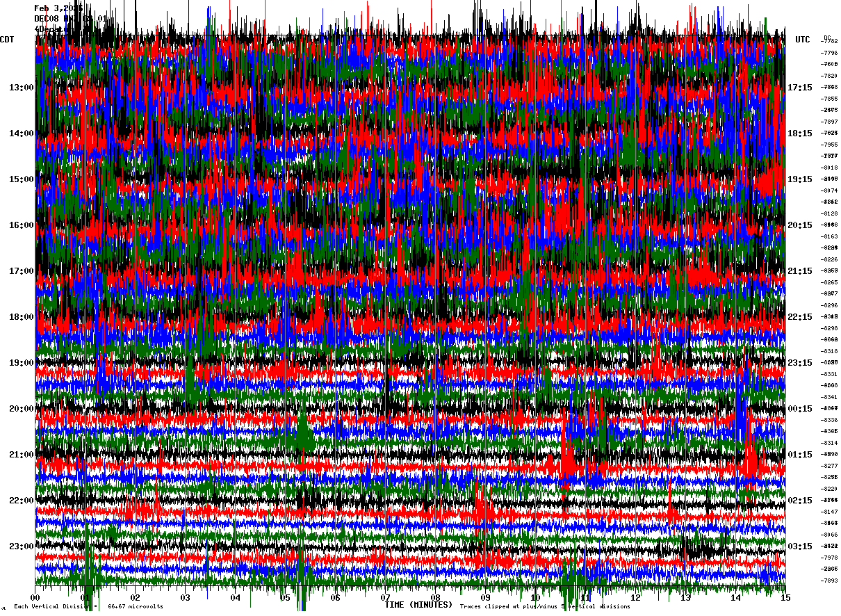Image resolution: width=841 pixels, height=616 pixels.
Task: Click the -8277 DC offset value
Action: [x=828, y=466]
